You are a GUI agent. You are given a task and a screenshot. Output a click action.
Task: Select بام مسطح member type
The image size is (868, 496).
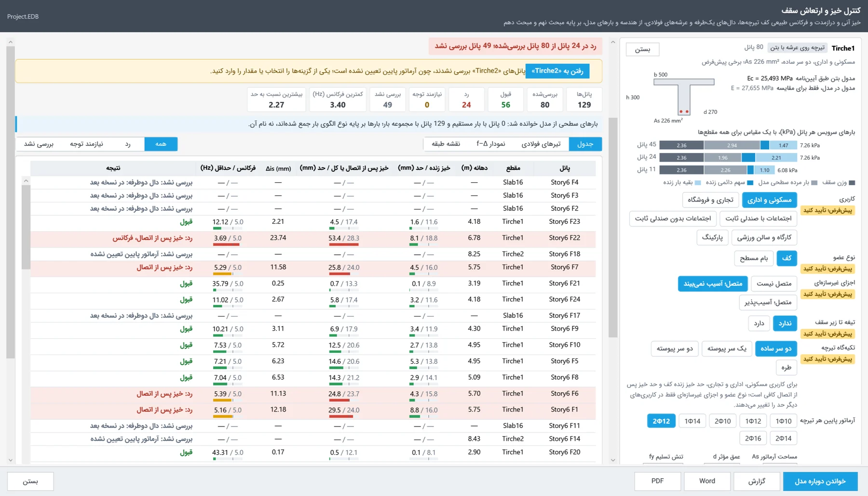pyautogui.click(x=754, y=258)
